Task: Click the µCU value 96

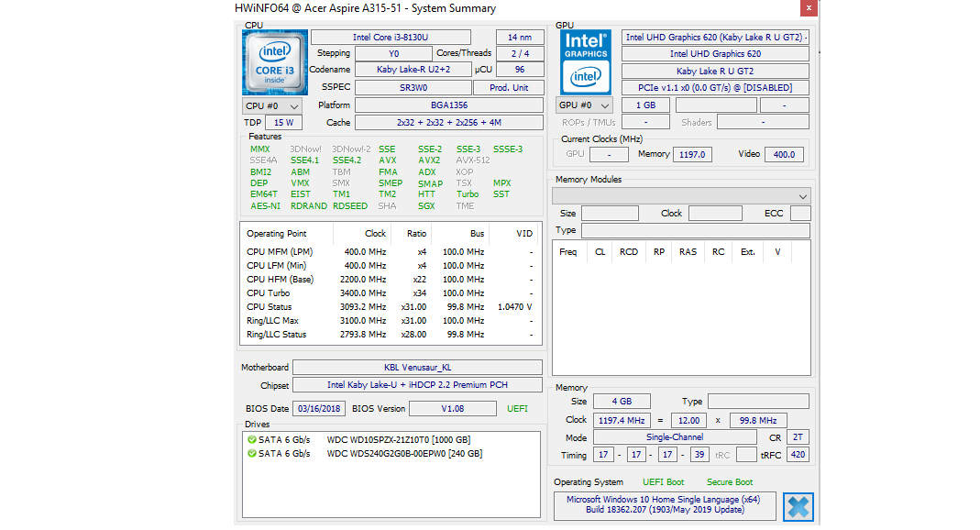Action: tap(520, 70)
